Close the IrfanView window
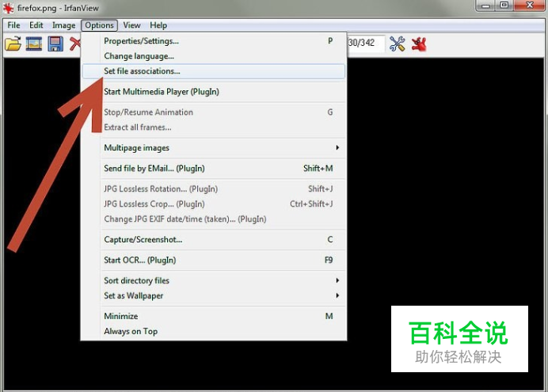The height and width of the screenshot is (392, 548). (x=530, y=6)
